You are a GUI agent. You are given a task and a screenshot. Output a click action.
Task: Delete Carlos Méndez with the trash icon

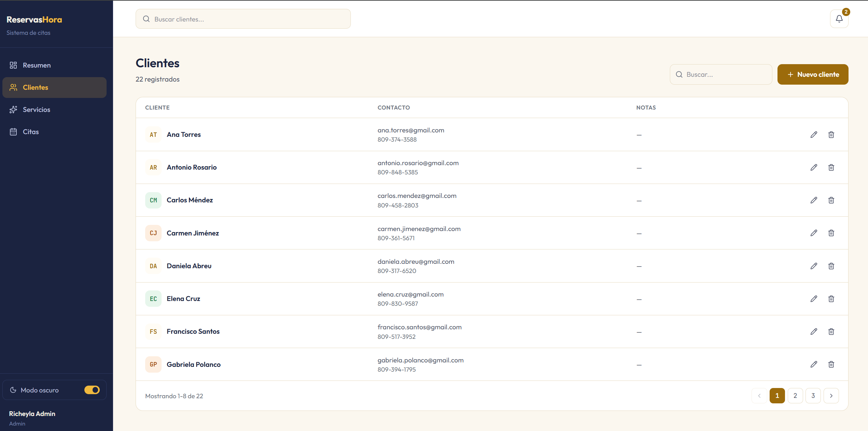pyautogui.click(x=831, y=200)
